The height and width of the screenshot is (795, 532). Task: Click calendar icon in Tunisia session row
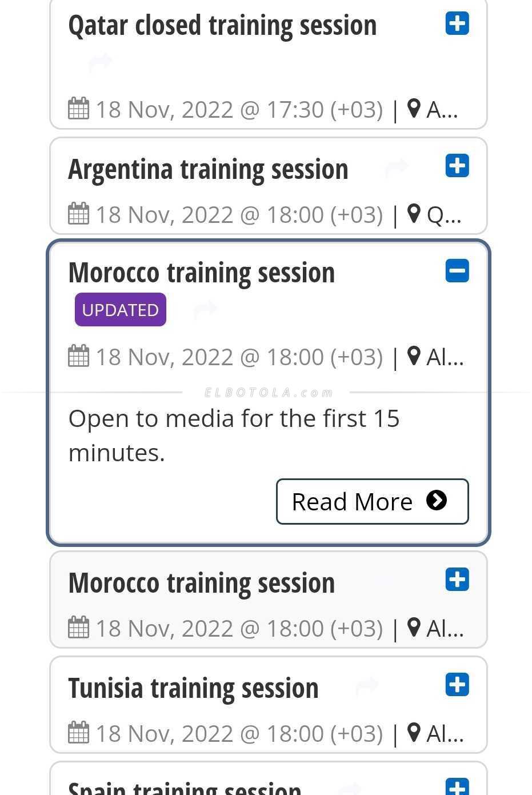tap(78, 733)
